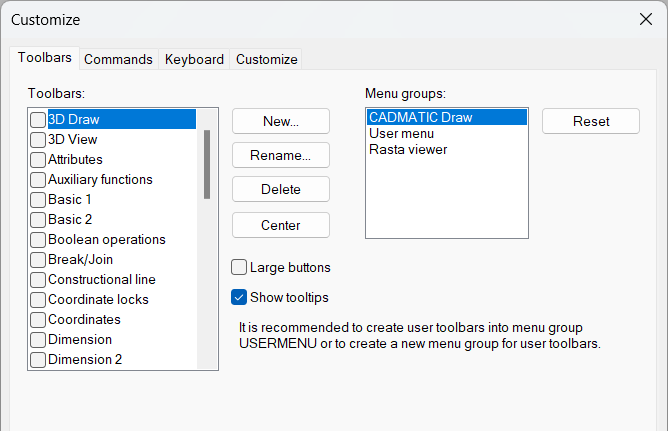The image size is (668, 431).
Task: Click the Center button
Action: tap(281, 225)
